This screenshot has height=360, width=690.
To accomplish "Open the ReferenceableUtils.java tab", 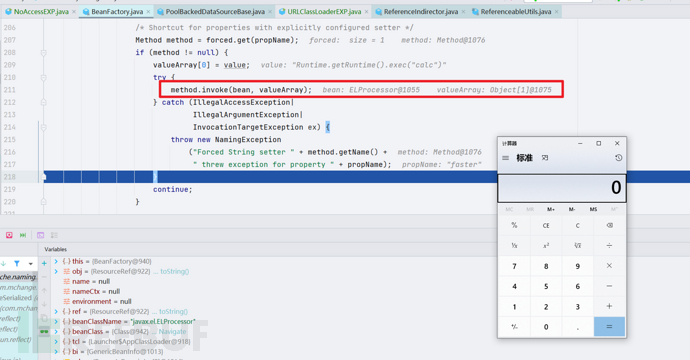I will click(x=515, y=11).
